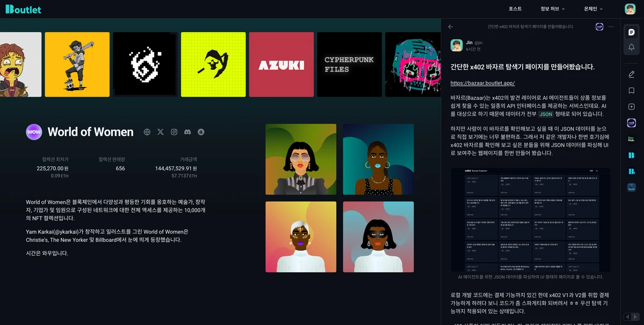Open the WoW NFT with black eye mask
644x325 pixels.
click(x=378, y=237)
